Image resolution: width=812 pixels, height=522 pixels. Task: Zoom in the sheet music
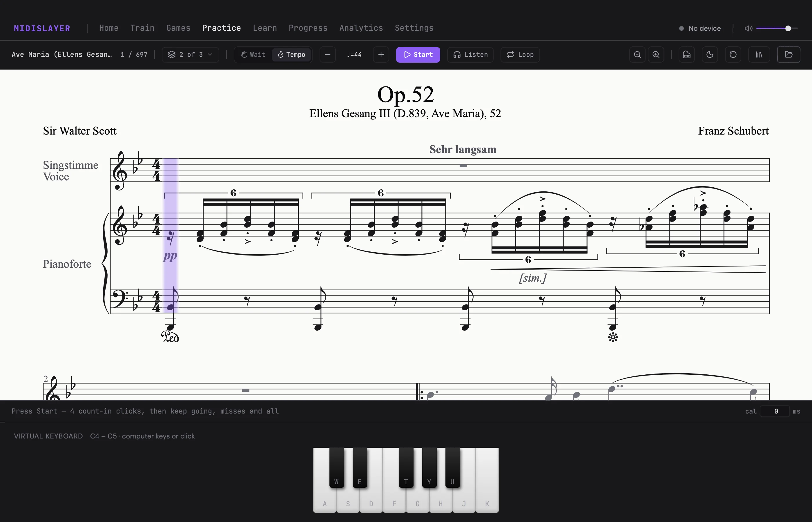[656, 55]
